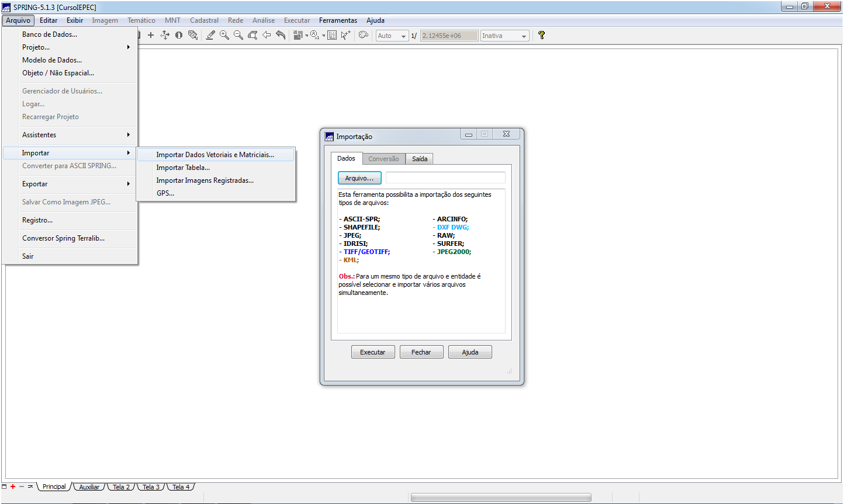
Task: Click the Fechar button
Action: 421,352
